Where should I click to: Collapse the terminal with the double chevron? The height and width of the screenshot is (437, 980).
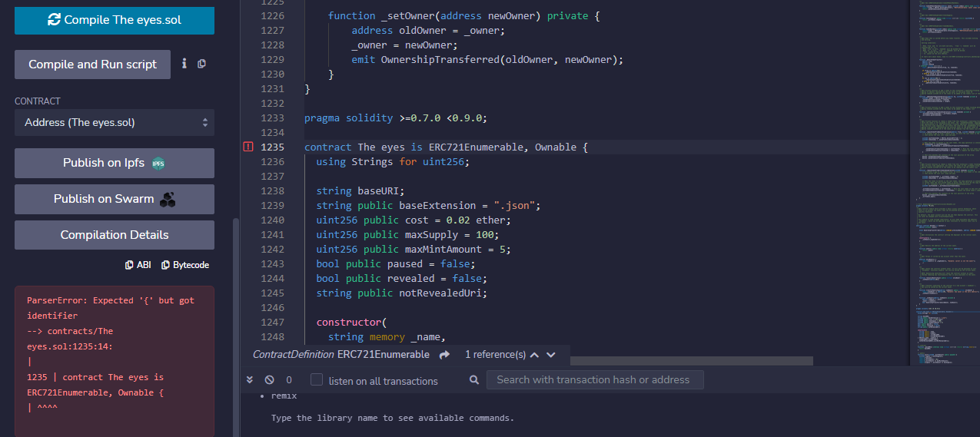[250, 379]
